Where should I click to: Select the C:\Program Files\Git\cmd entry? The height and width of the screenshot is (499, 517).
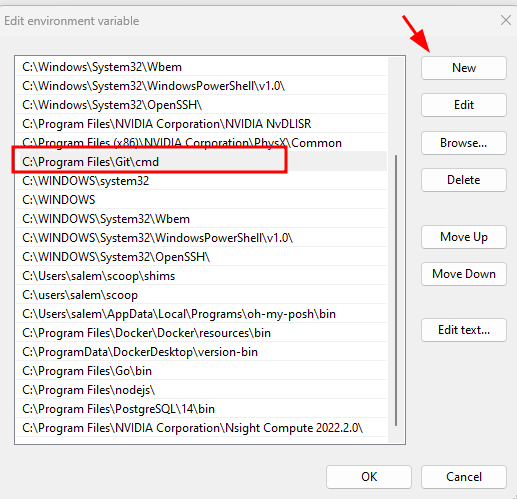[x=202, y=162]
